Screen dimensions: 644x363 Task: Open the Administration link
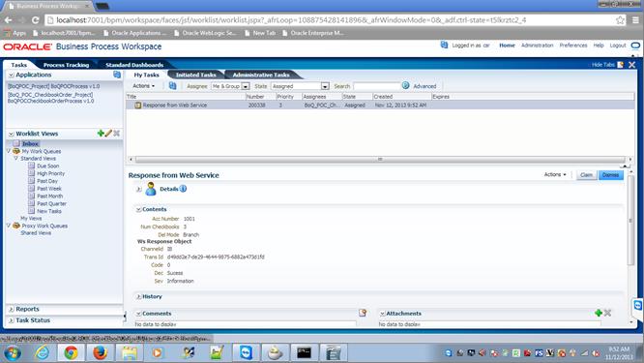538,45
